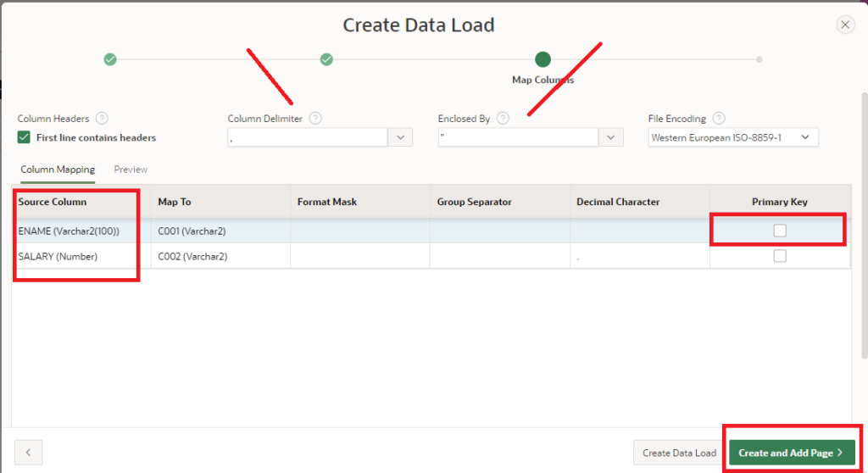The image size is (868, 473).
Task: Select the Column Mapping tab
Action: (x=58, y=170)
